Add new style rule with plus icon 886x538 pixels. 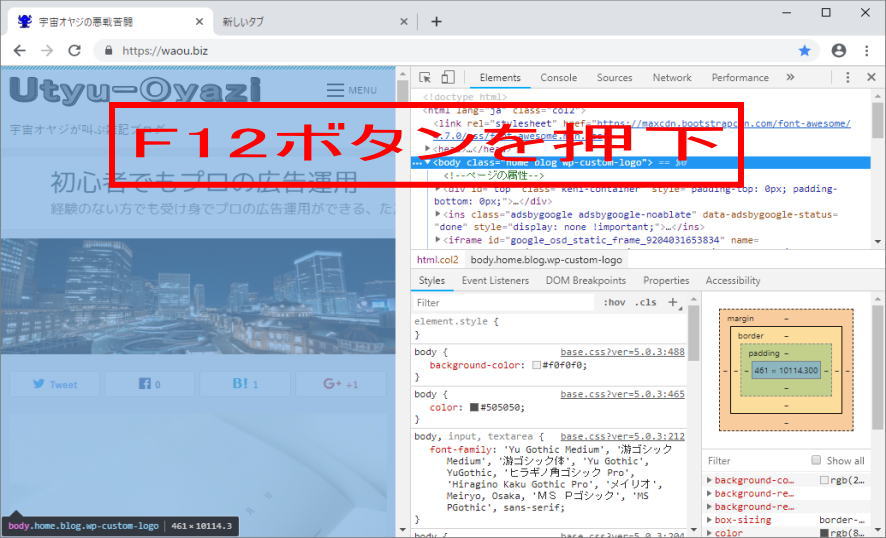[x=673, y=302]
